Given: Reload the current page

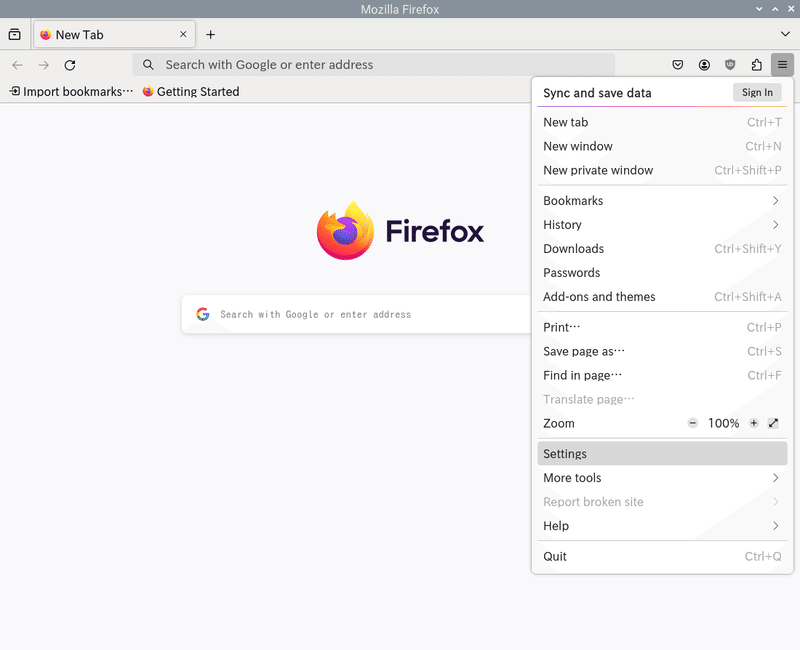Looking at the screenshot, I should pyautogui.click(x=70, y=65).
